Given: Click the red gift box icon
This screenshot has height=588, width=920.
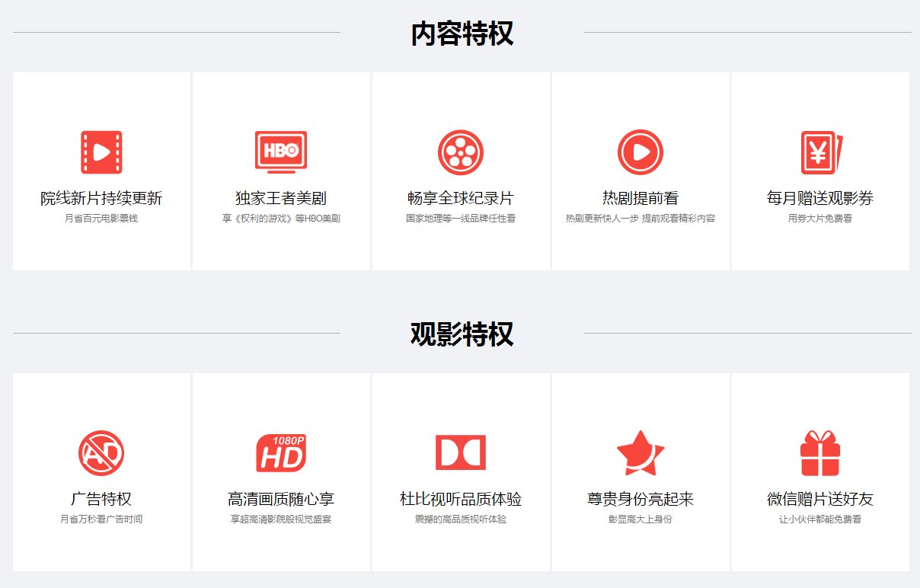Looking at the screenshot, I should click(820, 453).
